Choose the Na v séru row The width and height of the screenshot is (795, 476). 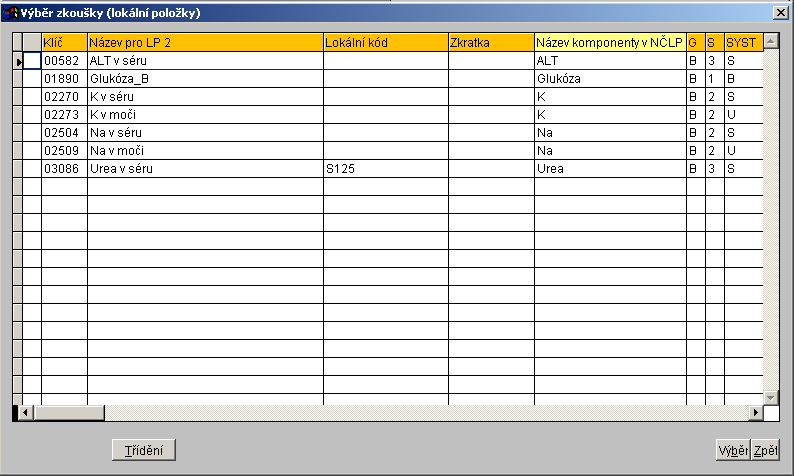[x=205, y=133]
